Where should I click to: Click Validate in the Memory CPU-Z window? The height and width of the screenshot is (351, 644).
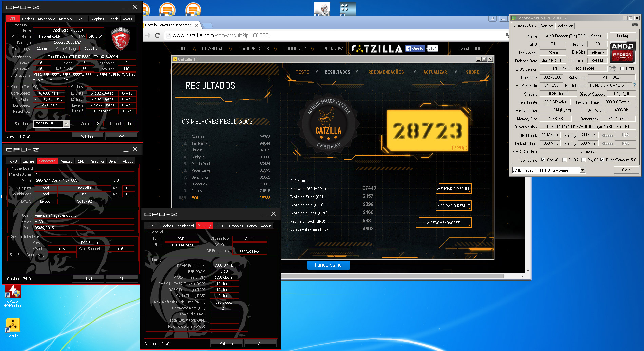click(226, 344)
